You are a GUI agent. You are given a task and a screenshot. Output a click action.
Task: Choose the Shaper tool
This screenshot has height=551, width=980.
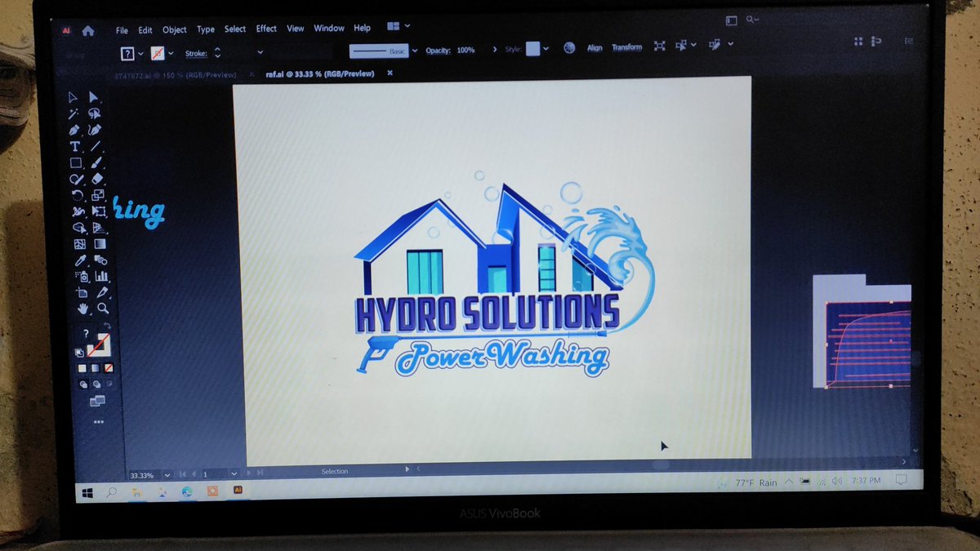[76, 179]
